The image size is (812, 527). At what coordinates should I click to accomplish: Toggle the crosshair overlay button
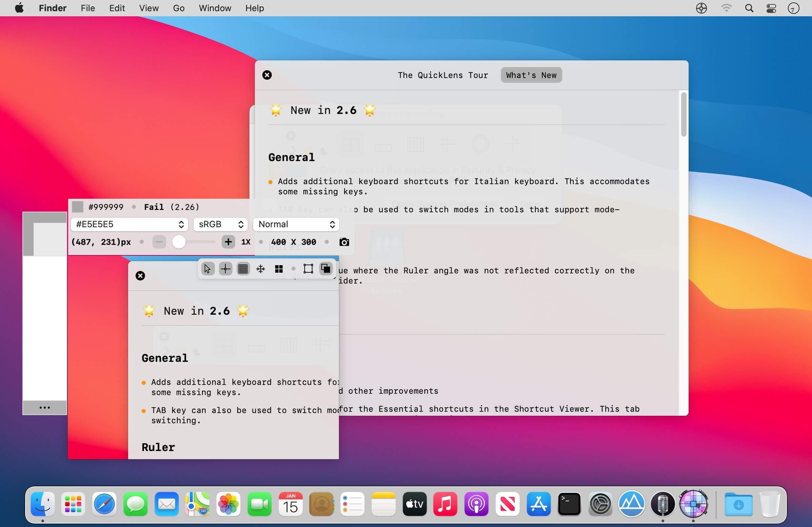[225, 269]
